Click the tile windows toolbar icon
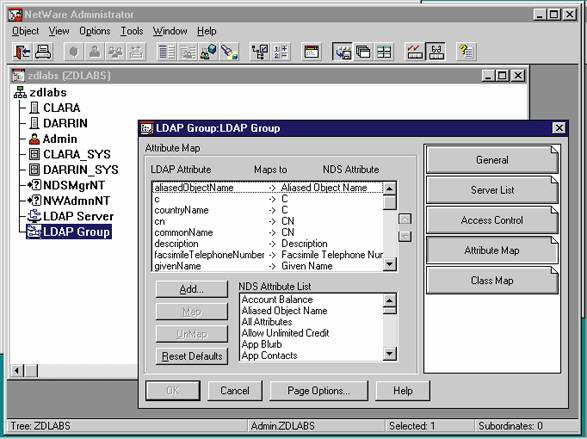 384,52
